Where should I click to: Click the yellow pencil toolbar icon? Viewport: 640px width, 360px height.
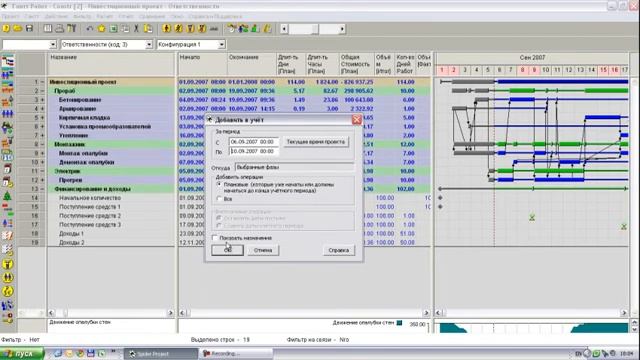(267, 29)
